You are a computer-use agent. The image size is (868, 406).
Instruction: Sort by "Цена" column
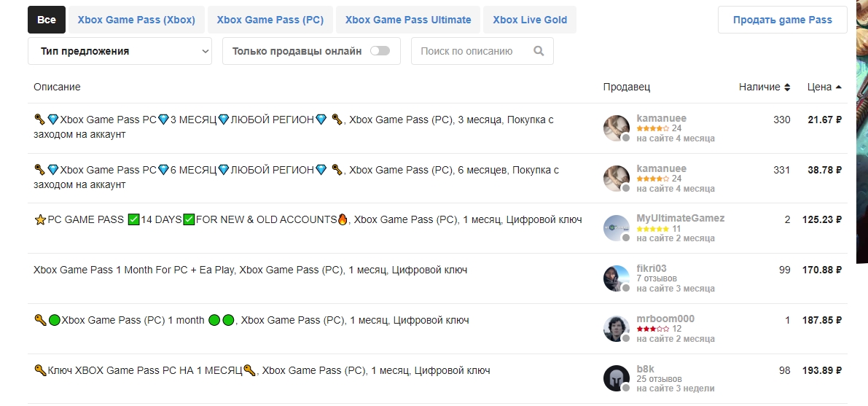coord(824,87)
